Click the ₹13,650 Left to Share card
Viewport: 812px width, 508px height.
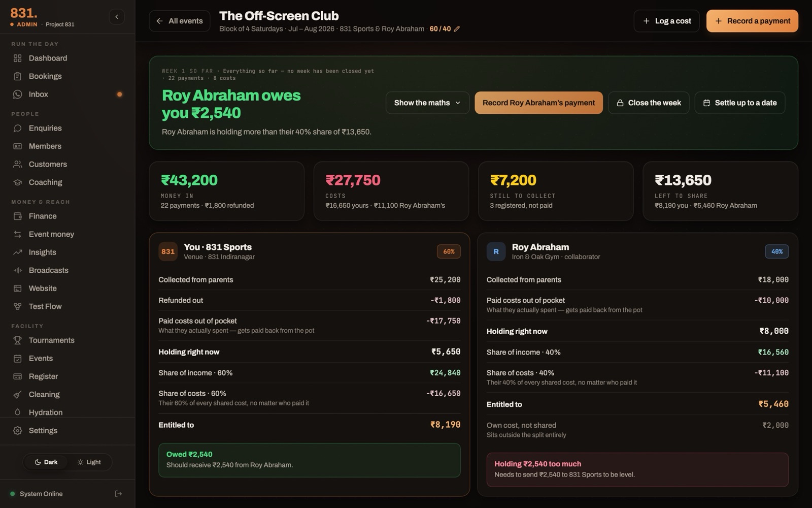(720, 191)
